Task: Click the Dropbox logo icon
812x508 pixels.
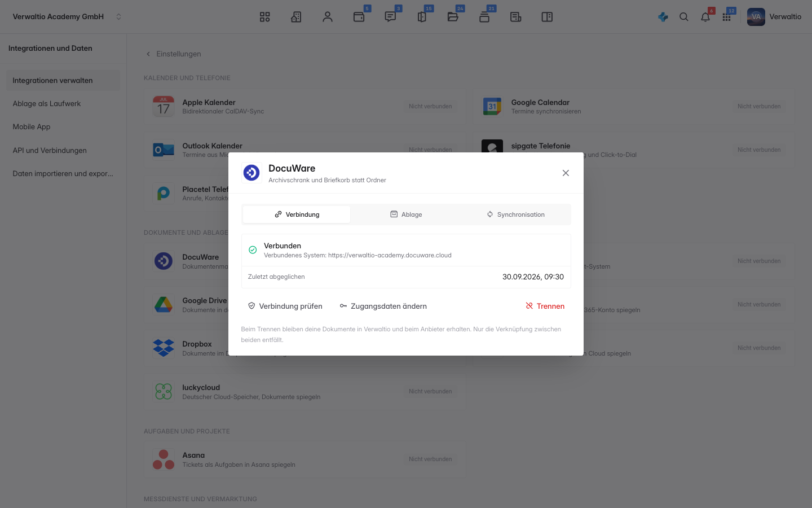Action: tap(164, 348)
